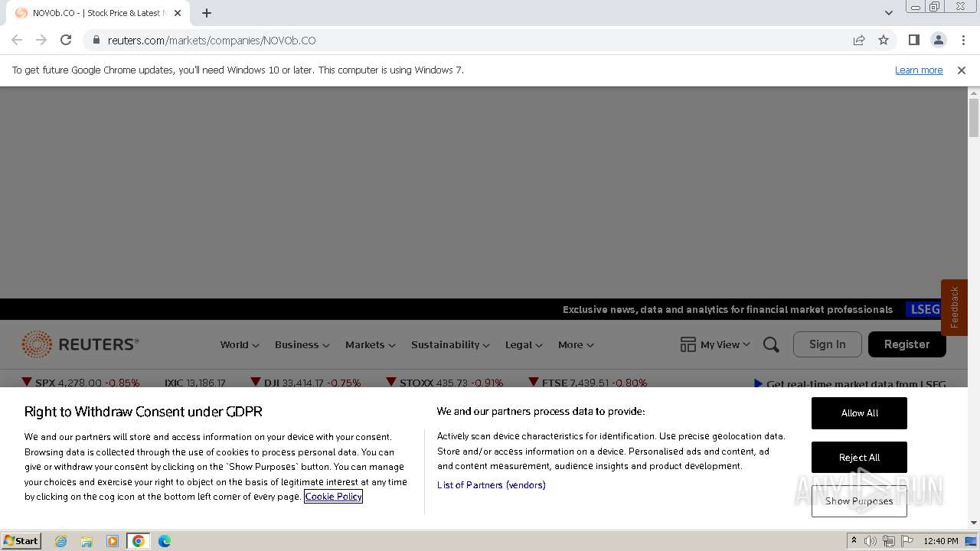Open File Explorer from taskbar
The height and width of the screenshot is (551, 980).
[x=87, y=541]
